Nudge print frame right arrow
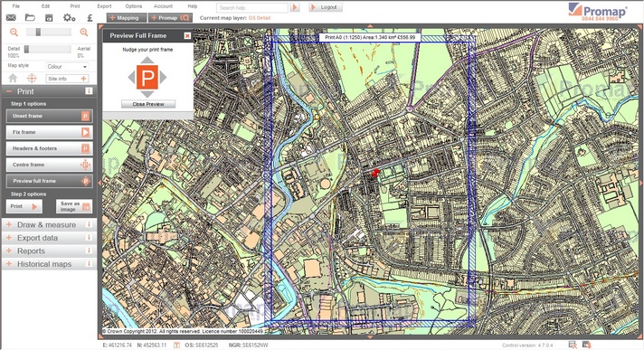The image size is (644, 350). [x=163, y=77]
